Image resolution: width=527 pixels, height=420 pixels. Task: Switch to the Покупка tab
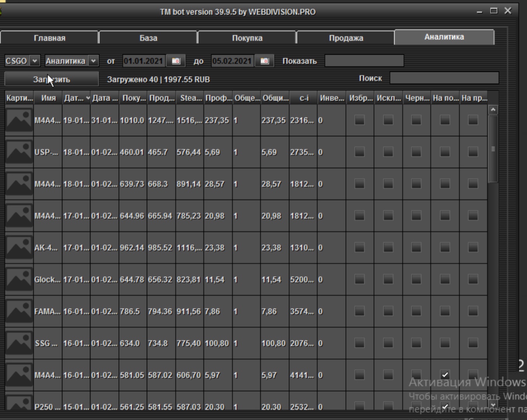(x=247, y=38)
